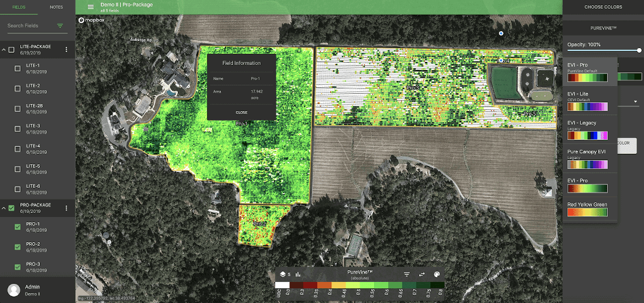Switch to the Fields tab
644x303 pixels.
tap(19, 7)
